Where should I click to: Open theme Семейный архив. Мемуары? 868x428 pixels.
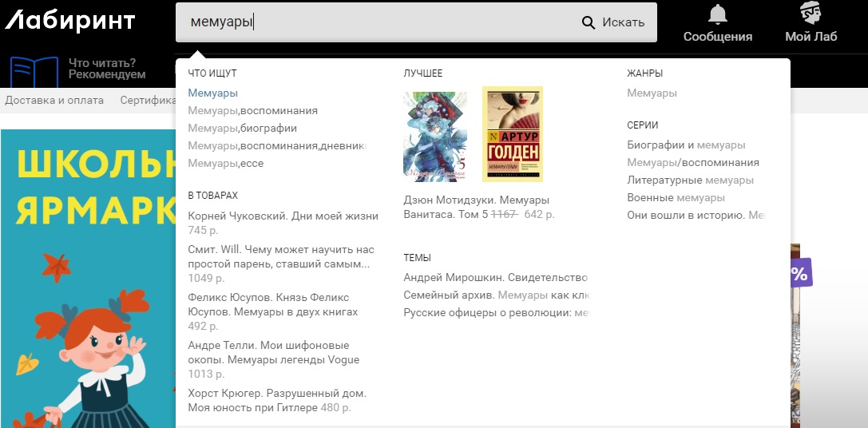click(497, 295)
